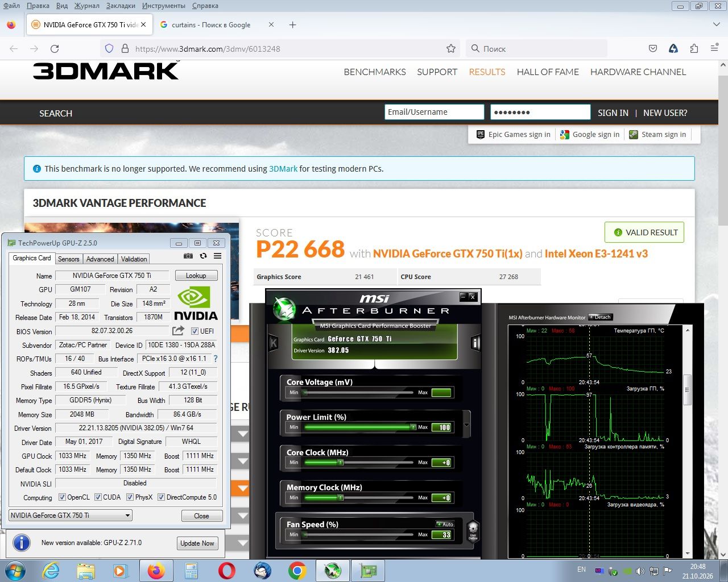This screenshot has height=582, width=728.
Task: Bookmark this page with the star icon
Action: click(x=451, y=49)
